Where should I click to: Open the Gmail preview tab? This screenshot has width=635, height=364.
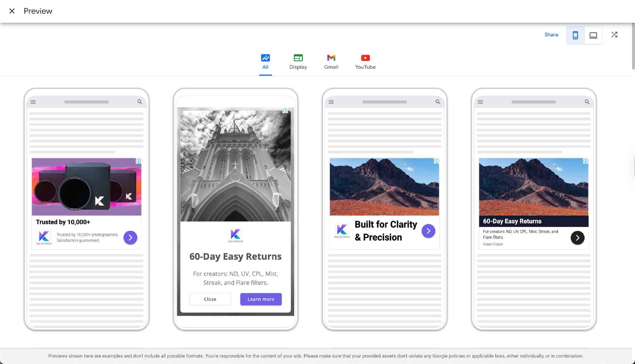[331, 62]
